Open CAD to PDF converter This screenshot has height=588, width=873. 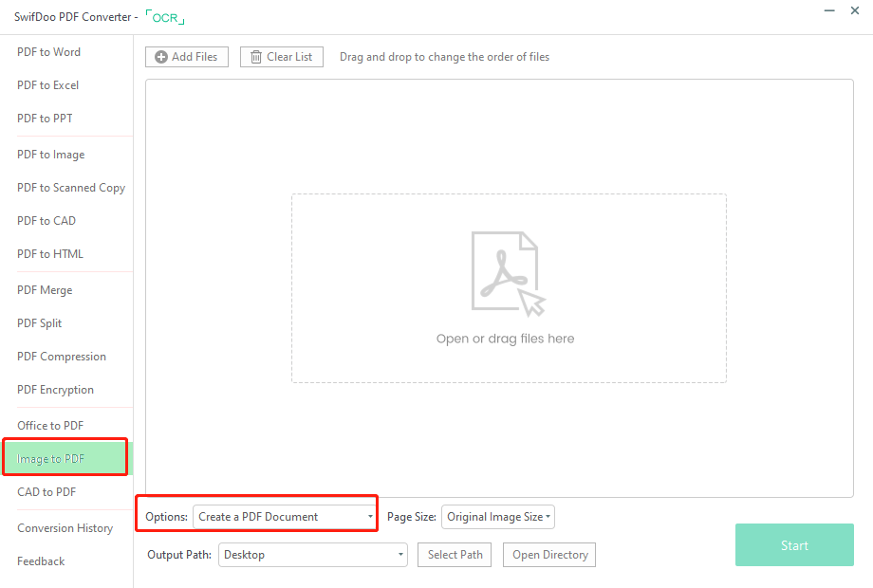[46, 492]
